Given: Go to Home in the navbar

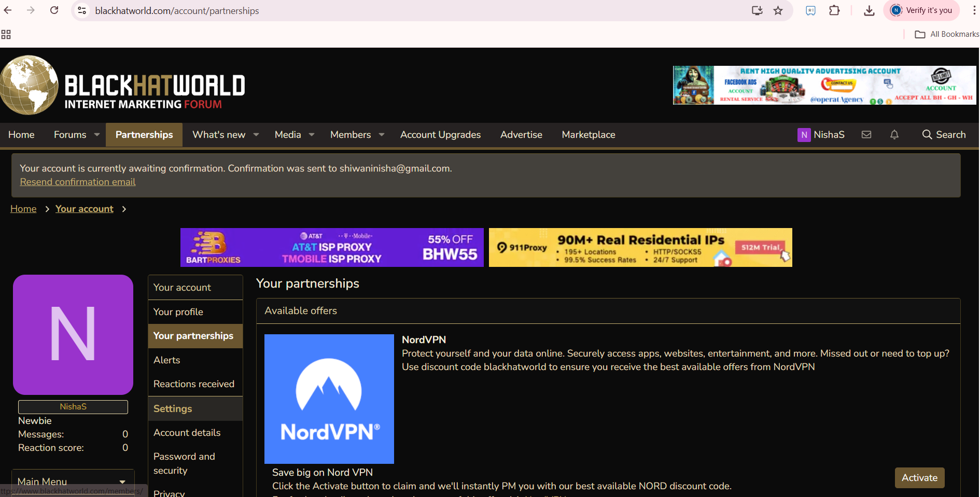Looking at the screenshot, I should point(21,135).
